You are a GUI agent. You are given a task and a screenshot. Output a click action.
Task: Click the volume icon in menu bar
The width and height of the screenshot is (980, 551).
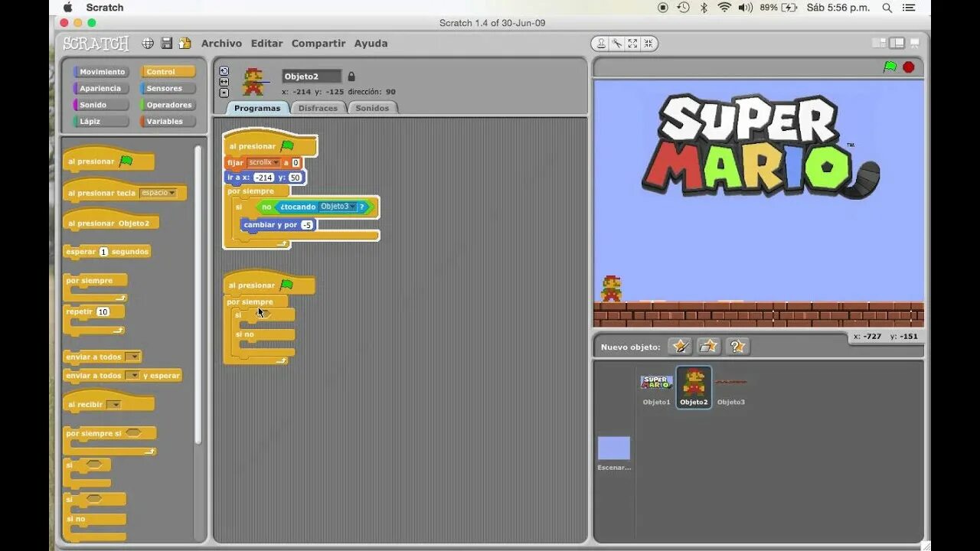(746, 8)
